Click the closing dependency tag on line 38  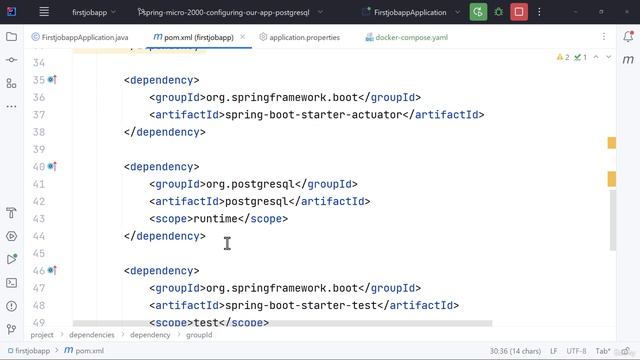[x=165, y=132]
